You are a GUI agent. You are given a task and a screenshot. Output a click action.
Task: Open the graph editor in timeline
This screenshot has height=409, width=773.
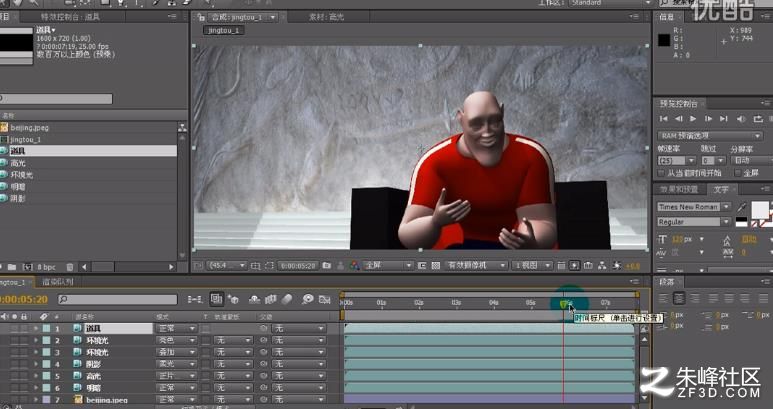pyautogui.click(x=324, y=299)
